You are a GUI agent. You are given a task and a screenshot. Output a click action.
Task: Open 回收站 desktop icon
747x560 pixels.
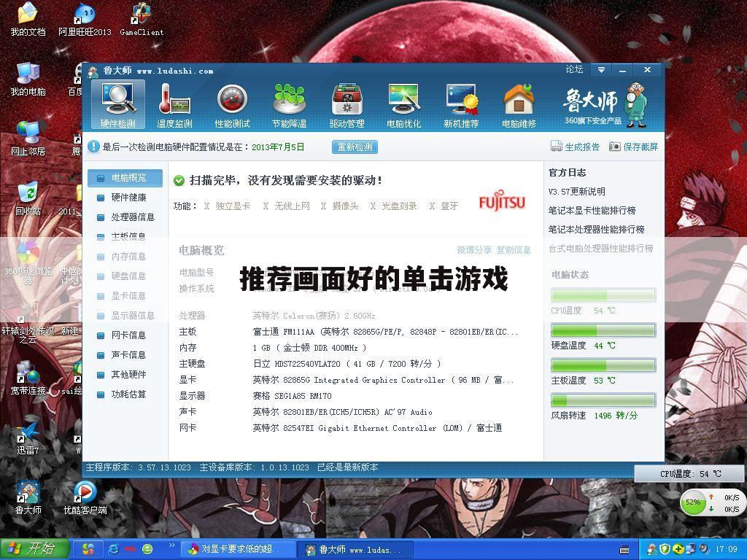[28, 198]
